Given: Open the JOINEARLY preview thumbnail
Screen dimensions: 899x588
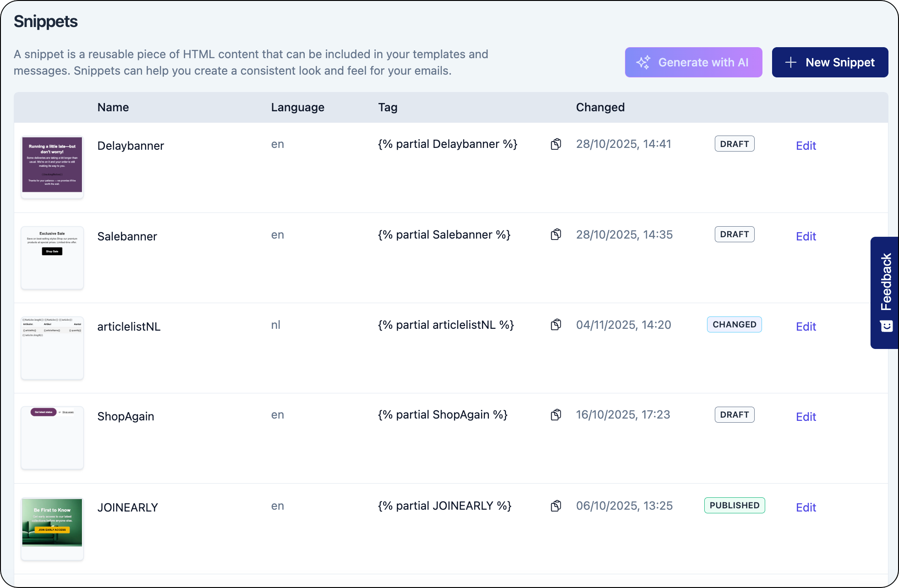Looking at the screenshot, I should click(x=52, y=529).
